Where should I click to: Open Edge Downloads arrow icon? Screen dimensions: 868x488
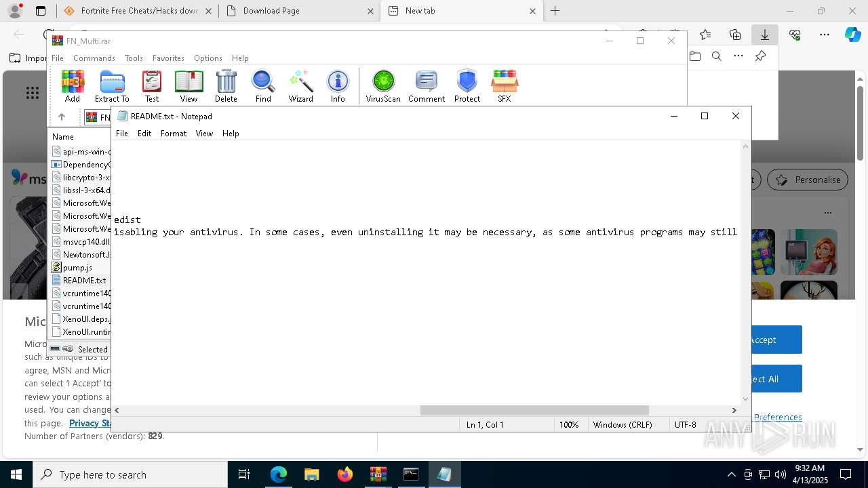(765, 35)
